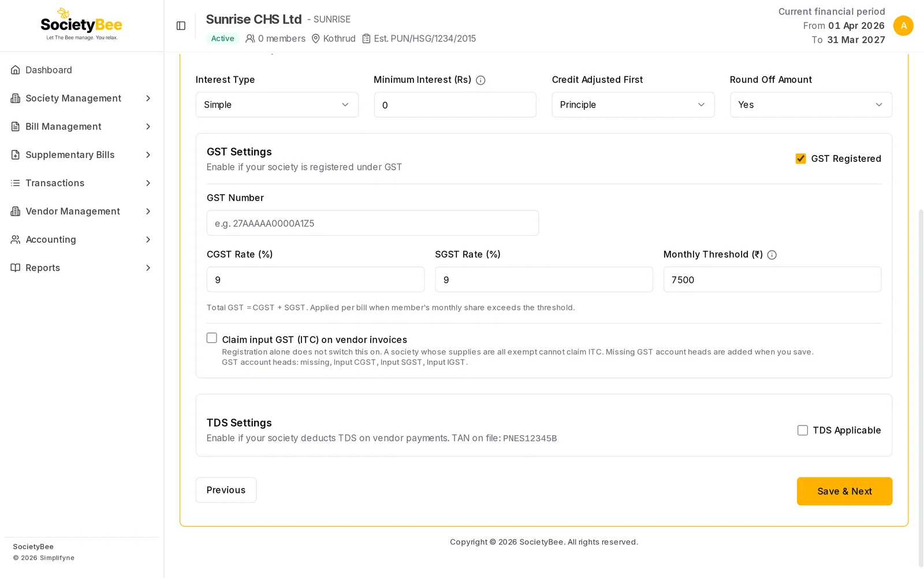
Task: Click the Monthly Threshold input field
Action: coord(772,280)
